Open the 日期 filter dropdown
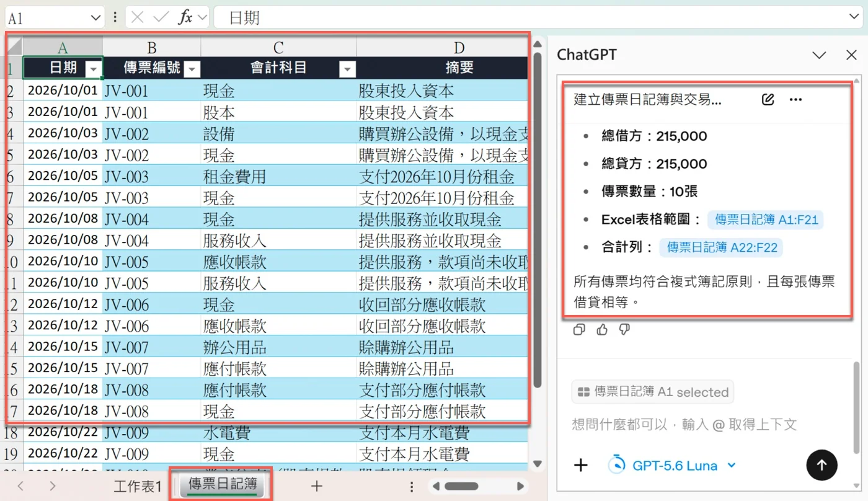The width and height of the screenshot is (868, 501). [x=94, y=68]
